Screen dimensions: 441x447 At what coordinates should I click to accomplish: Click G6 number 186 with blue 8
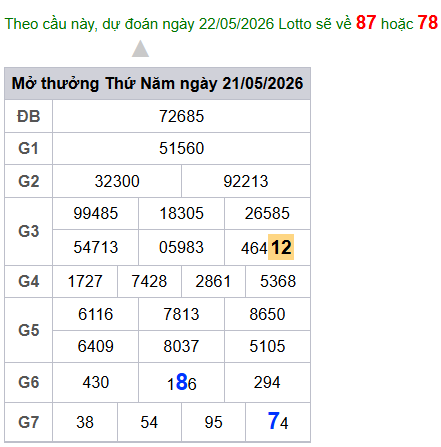(182, 382)
